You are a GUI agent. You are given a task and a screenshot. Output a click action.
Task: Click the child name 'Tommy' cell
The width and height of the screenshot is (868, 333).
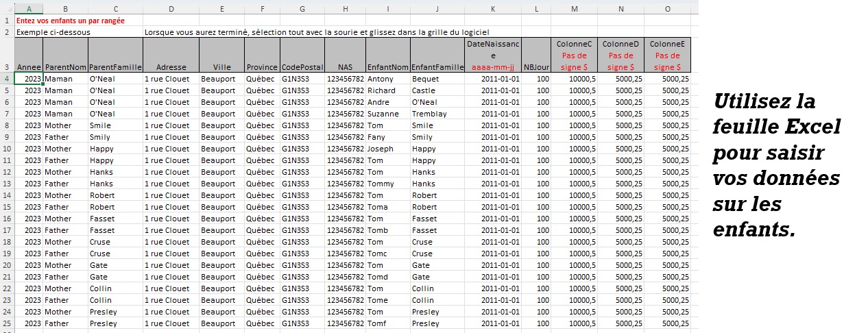coord(387,184)
